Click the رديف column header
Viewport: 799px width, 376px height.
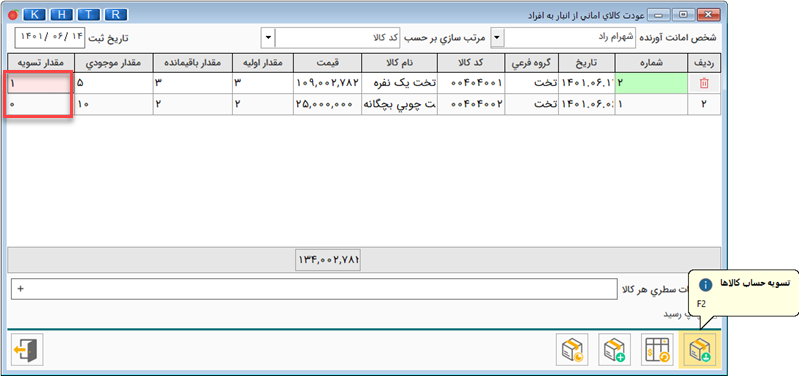704,63
